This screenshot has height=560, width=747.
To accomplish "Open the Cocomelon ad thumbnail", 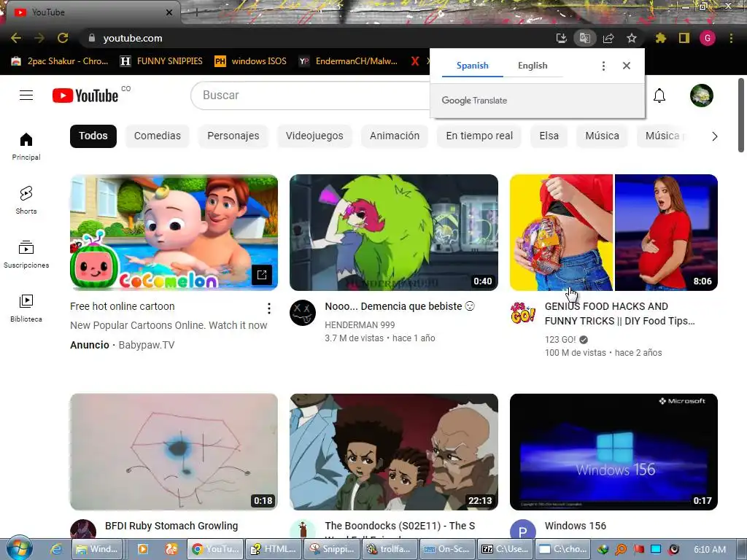I will pos(174,233).
